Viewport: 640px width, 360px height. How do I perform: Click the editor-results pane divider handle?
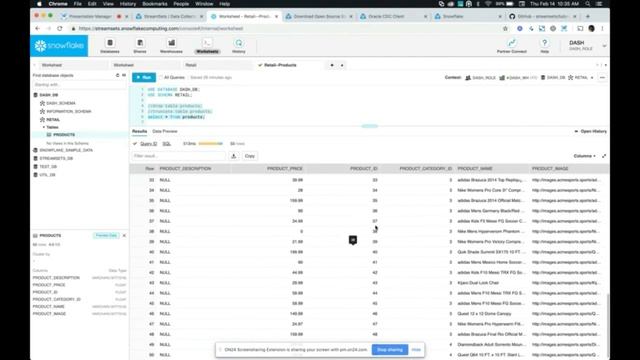[x=369, y=126]
